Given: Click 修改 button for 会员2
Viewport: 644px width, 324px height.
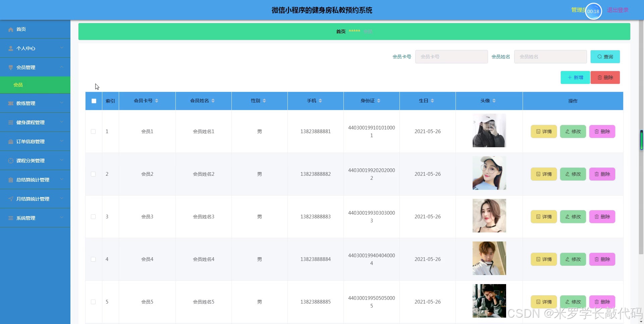Looking at the screenshot, I should tap(573, 174).
